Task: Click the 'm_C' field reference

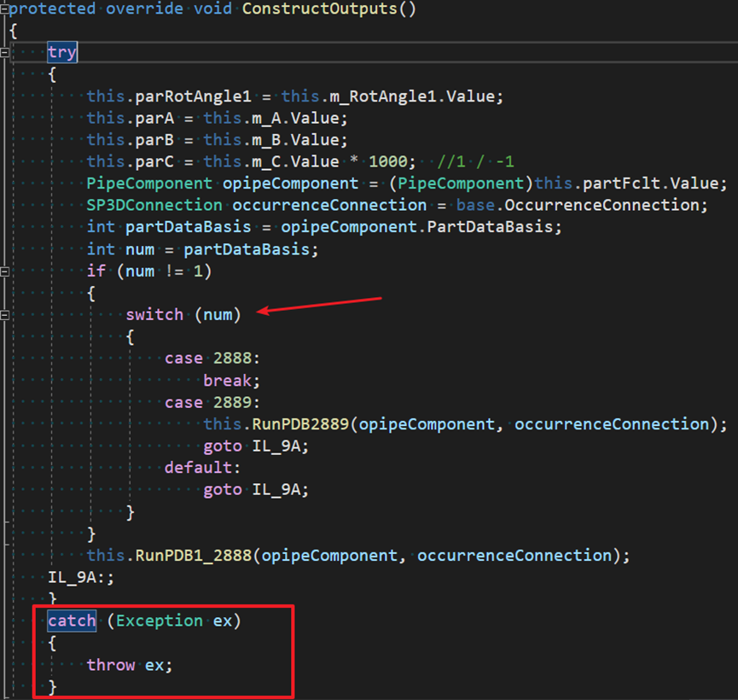Action: tap(266, 161)
